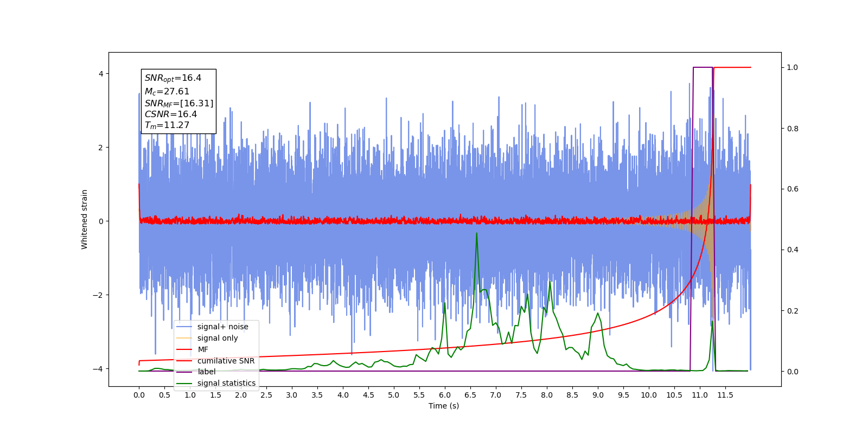This screenshot has width=868, height=434.
Task: Click the T_m=11.27 annotation text
Action: [x=167, y=125]
